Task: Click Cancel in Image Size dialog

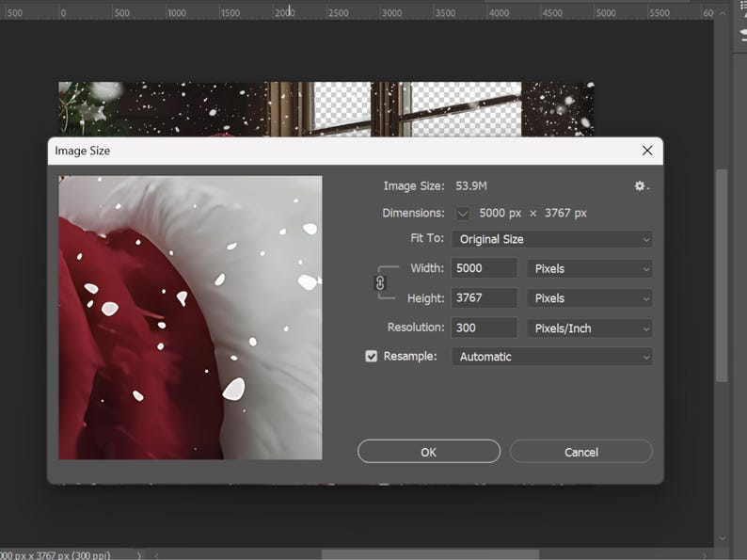Action: click(580, 452)
